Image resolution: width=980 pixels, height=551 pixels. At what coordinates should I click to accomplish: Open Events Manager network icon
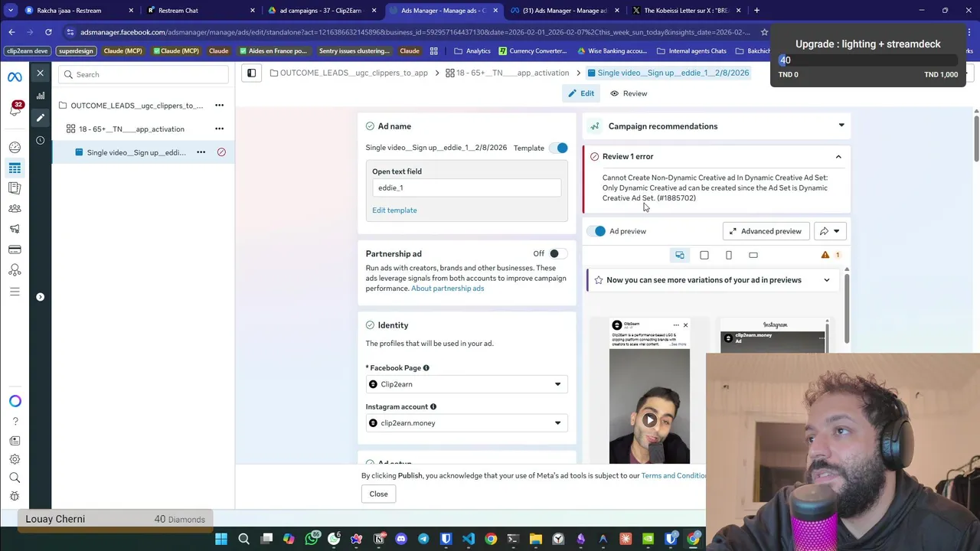pyautogui.click(x=15, y=270)
